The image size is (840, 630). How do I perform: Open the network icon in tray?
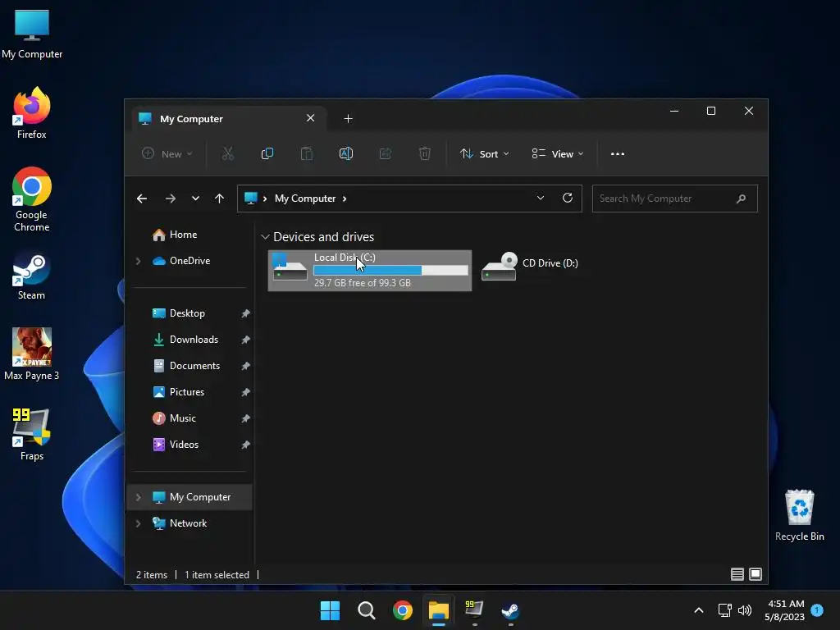click(724, 610)
